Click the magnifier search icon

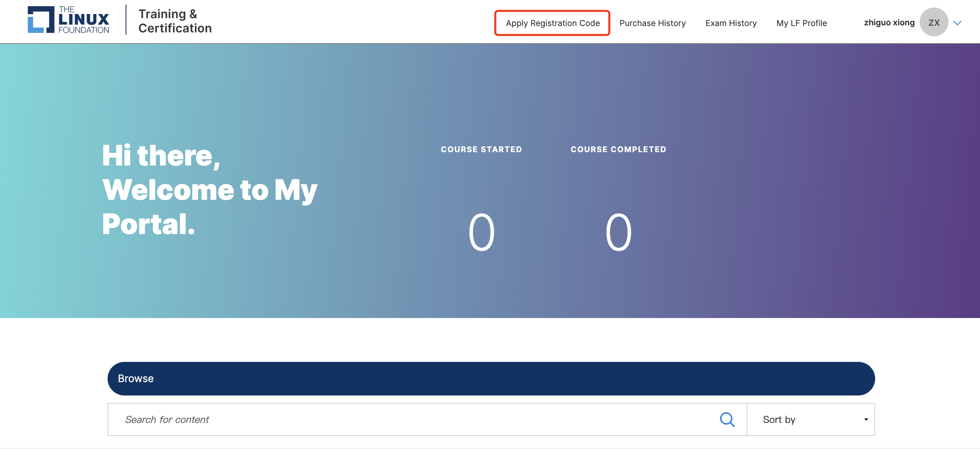pyautogui.click(x=727, y=419)
